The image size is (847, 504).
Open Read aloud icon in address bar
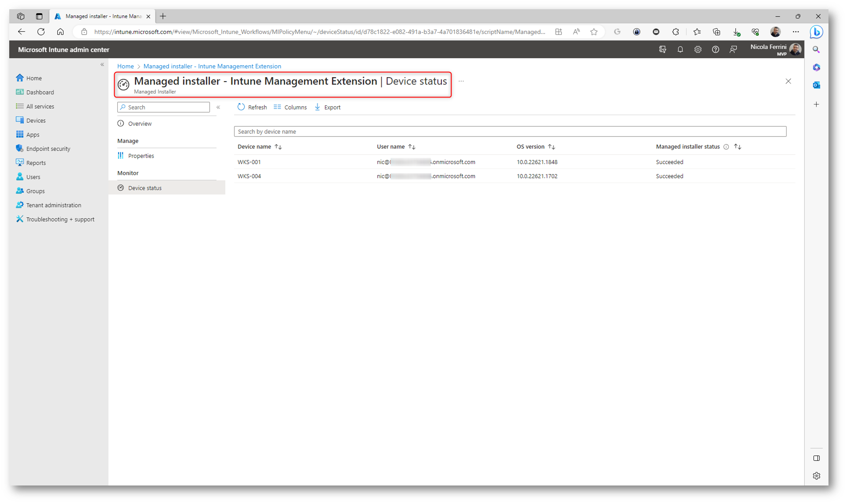[576, 32]
